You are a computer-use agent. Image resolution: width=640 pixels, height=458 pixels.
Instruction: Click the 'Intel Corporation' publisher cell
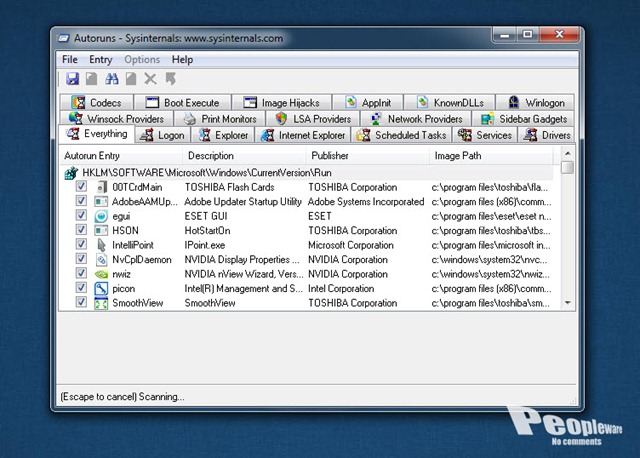pyautogui.click(x=341, y=289)
